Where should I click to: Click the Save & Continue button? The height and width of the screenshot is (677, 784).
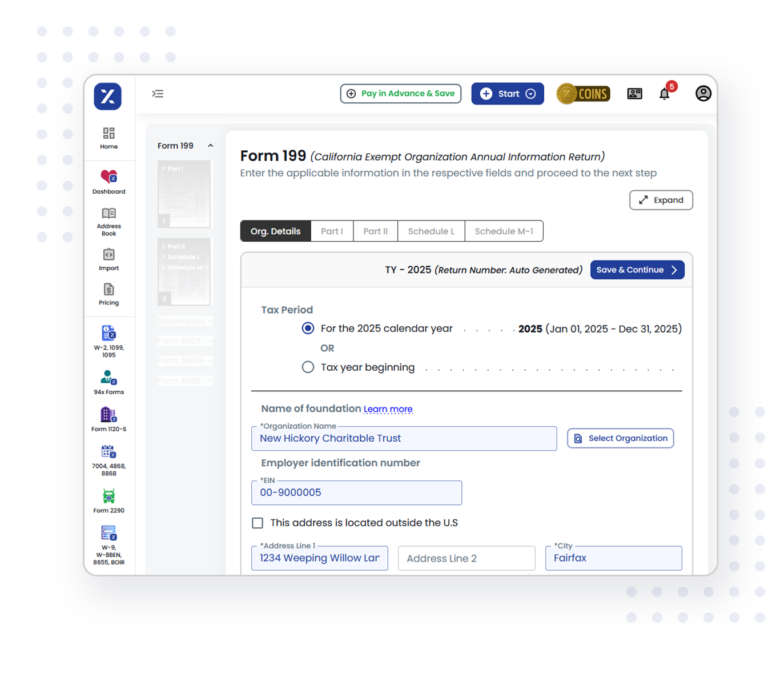[637, 270]
